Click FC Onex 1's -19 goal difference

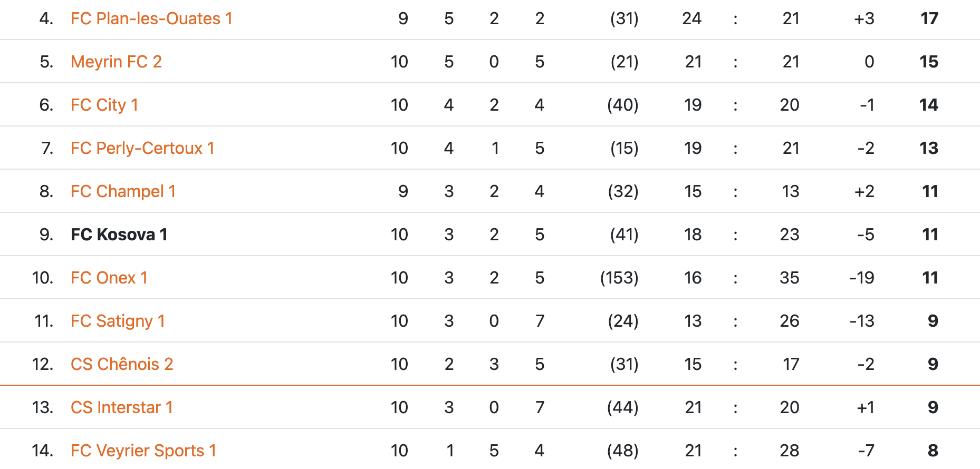(x=862, y=278)
